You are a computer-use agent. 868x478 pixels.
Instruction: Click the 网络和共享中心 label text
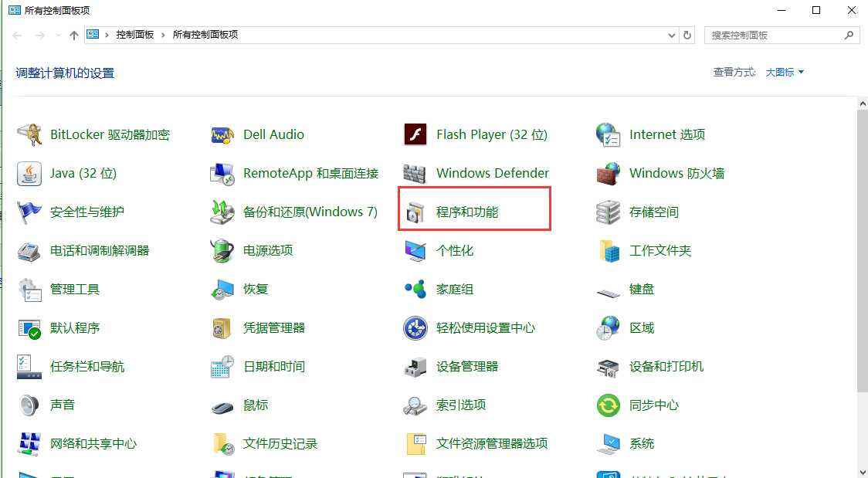(93, 444)
